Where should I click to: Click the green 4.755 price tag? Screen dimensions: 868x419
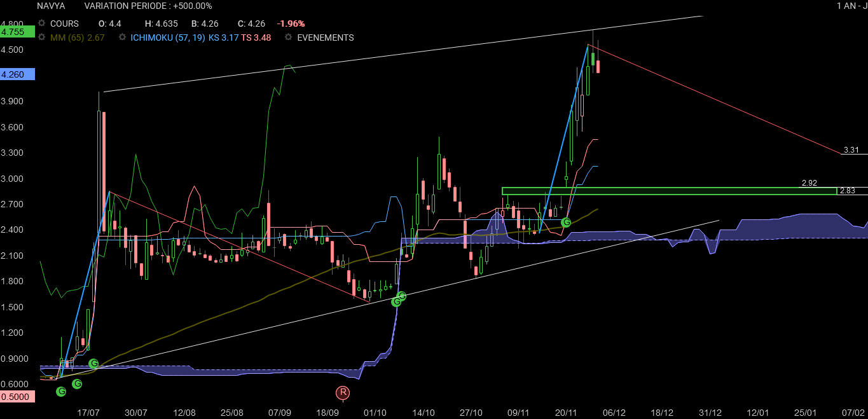pos(17,32)
